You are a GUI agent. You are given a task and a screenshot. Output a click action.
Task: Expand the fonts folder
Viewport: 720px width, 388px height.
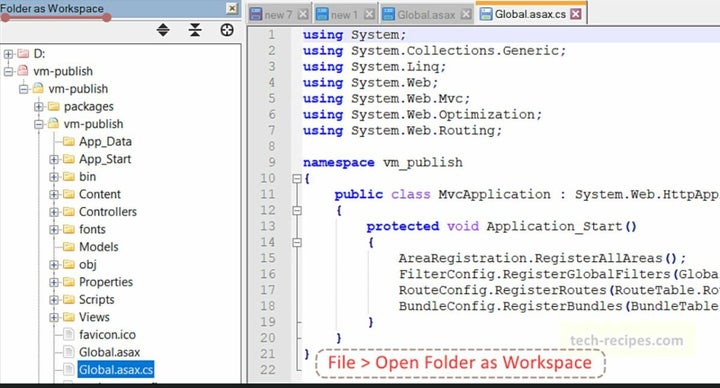54,230
